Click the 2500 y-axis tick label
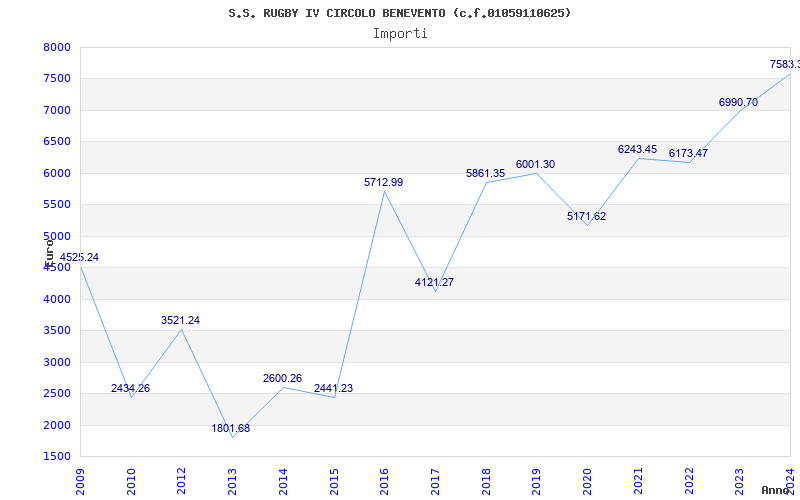The width and height of the screenshot is (800, 500). 57,393
